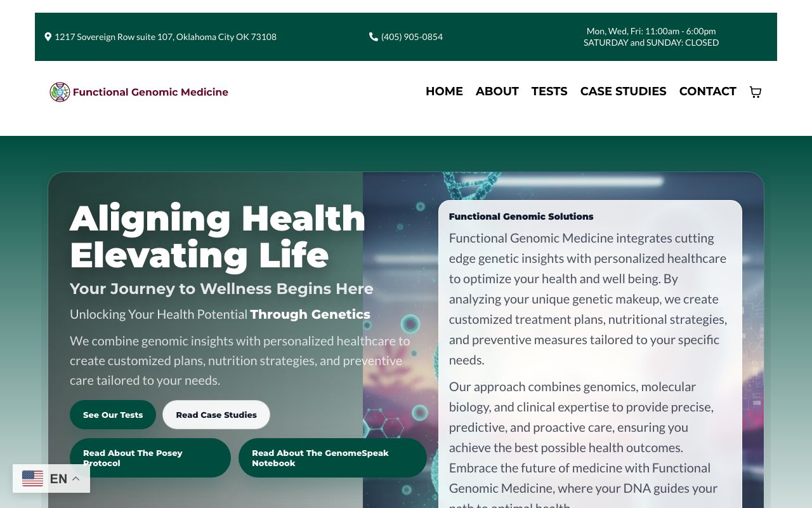Click the location pin icon in the header

click(48, 36)
